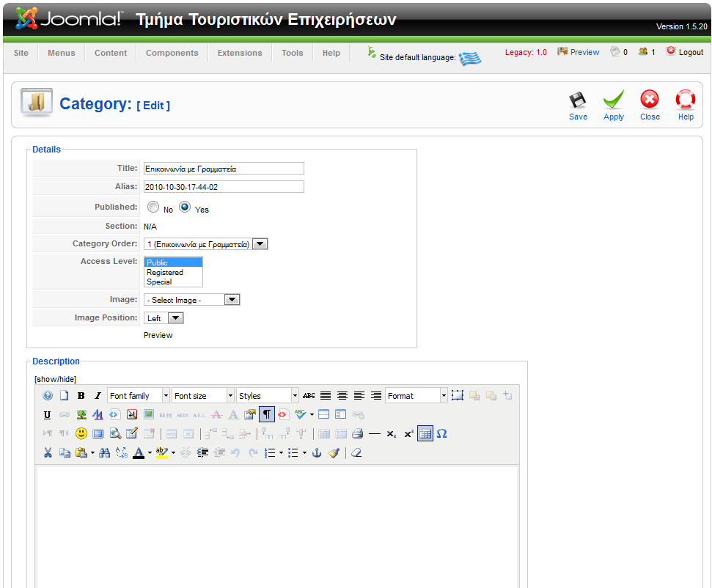Open the top Help menu
Viewport: 712px width, 588px height.
(x=331, y=53)
